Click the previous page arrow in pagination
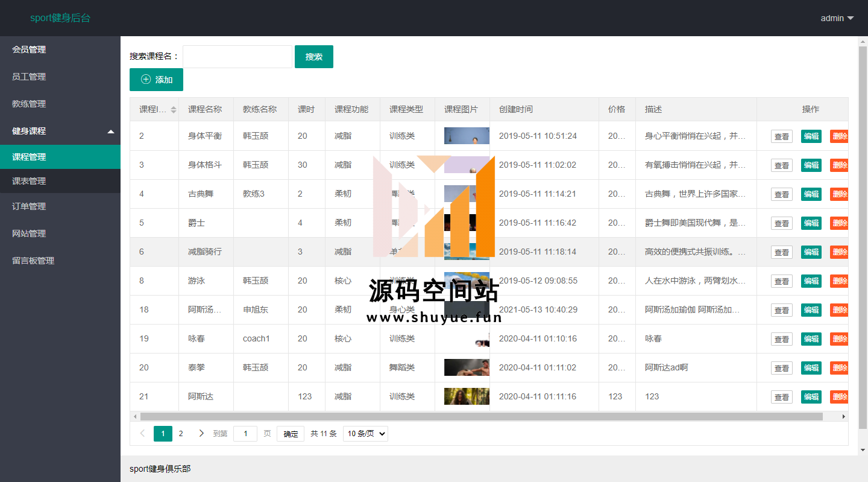Image resolution: width=868 pixels, height=482 pixels. tap(143, 433)
